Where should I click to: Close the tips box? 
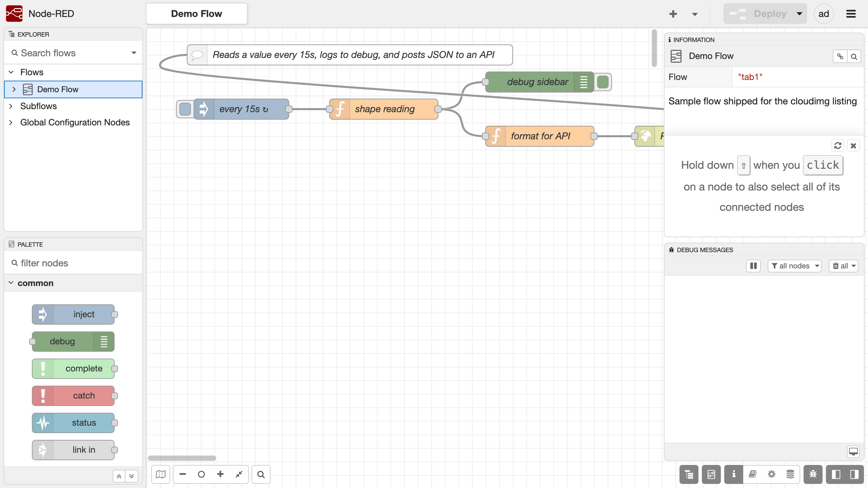click(x=853, y=146)
